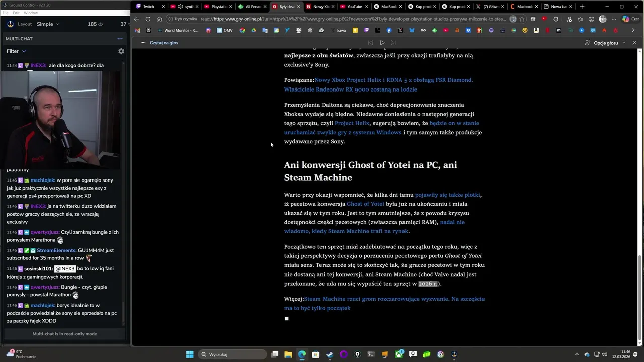The width and height of the screenshot is (644, 362).
Task: Reload the page with the refresh button
Action: click(148, 19)
